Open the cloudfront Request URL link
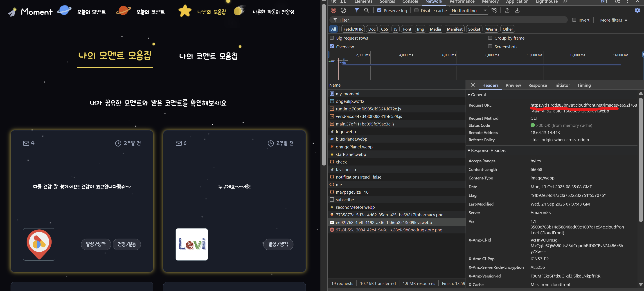The image size is (644, 291). 583,105
